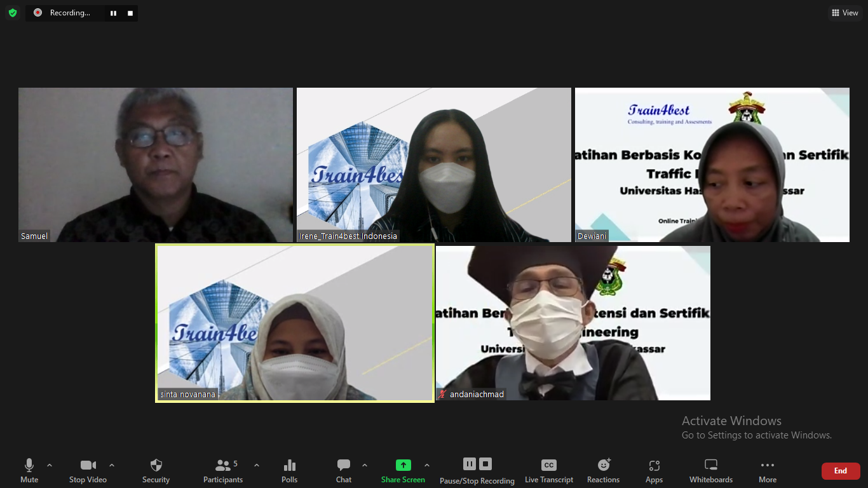
Task: Expand audio options arrow beside Mute
Action: (x=50, y=465)
